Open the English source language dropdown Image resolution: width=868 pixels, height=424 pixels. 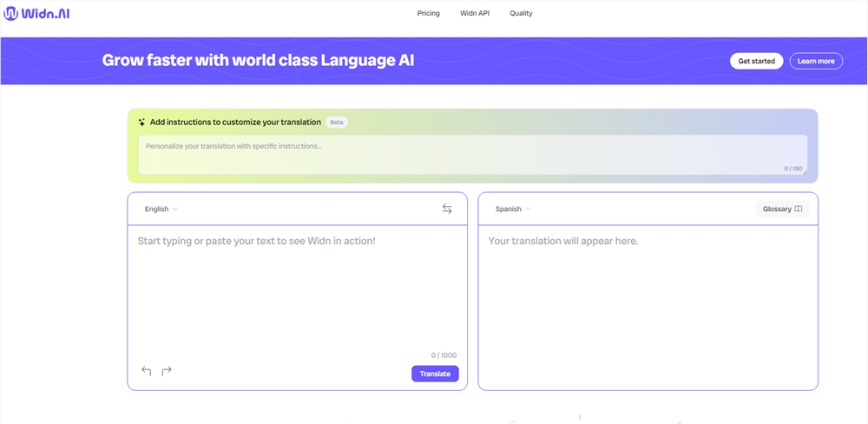point(161,209)
